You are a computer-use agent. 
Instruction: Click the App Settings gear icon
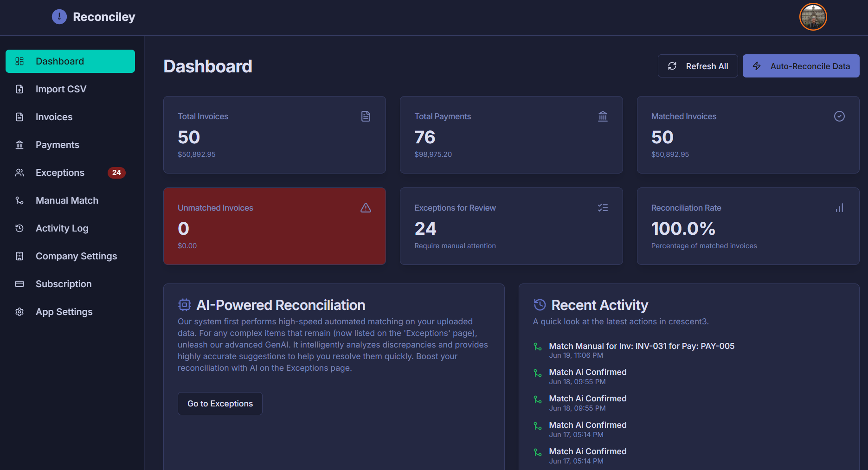pos(19,311)
